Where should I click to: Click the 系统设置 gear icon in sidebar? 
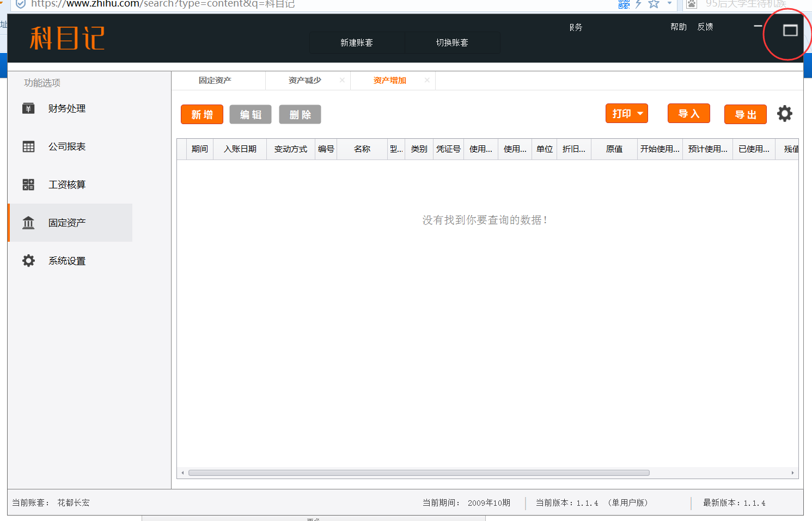click(x=28, y=261)
